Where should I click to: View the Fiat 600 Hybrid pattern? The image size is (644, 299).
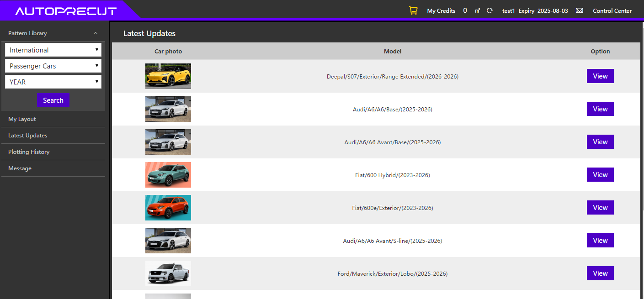tap(600, 175)
